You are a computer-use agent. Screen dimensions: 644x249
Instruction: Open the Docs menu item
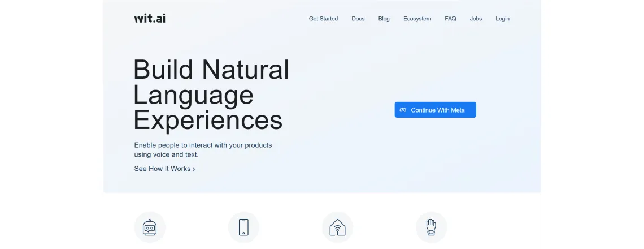(358, 19)
